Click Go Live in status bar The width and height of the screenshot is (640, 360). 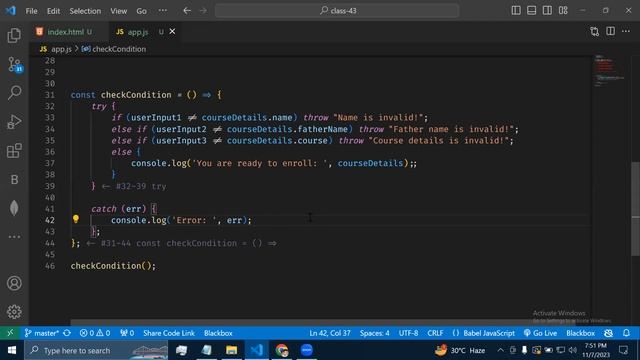click(540, 333)
